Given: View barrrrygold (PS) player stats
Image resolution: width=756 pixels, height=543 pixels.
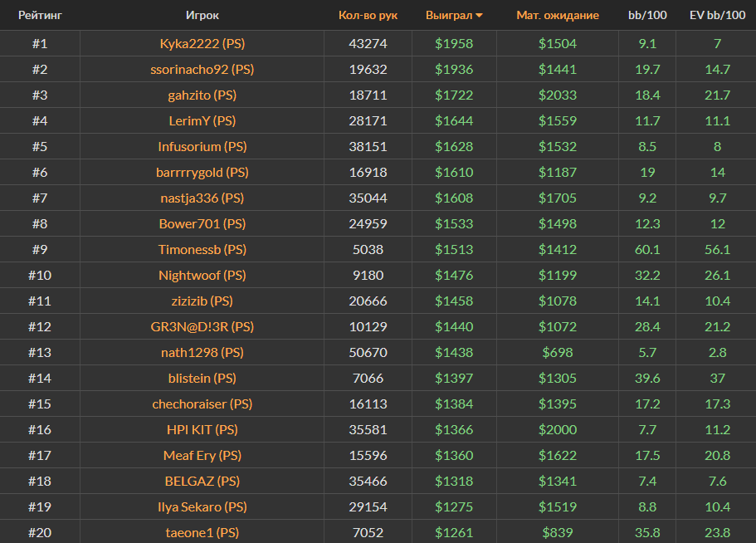Looking at the screenshot, I should 202,172.
